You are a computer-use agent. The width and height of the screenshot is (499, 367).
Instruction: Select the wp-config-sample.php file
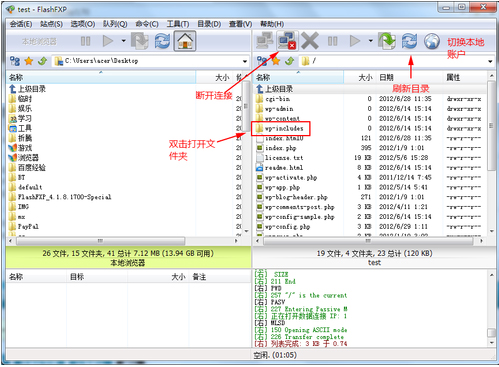tap(295, 217)
